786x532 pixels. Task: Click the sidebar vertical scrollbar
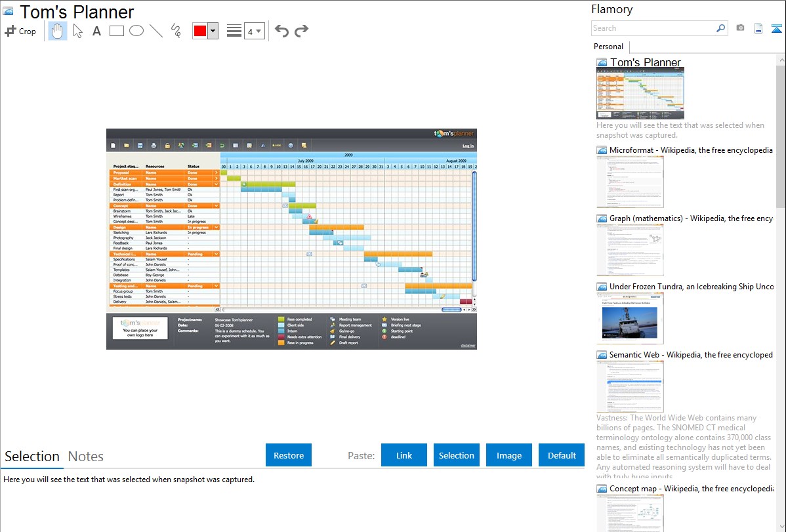coord(781,135)
